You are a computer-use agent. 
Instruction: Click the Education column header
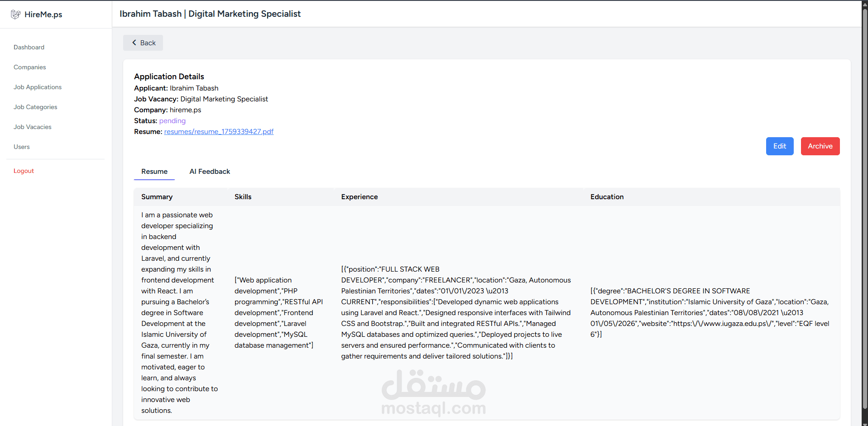[x=607, y=197]
